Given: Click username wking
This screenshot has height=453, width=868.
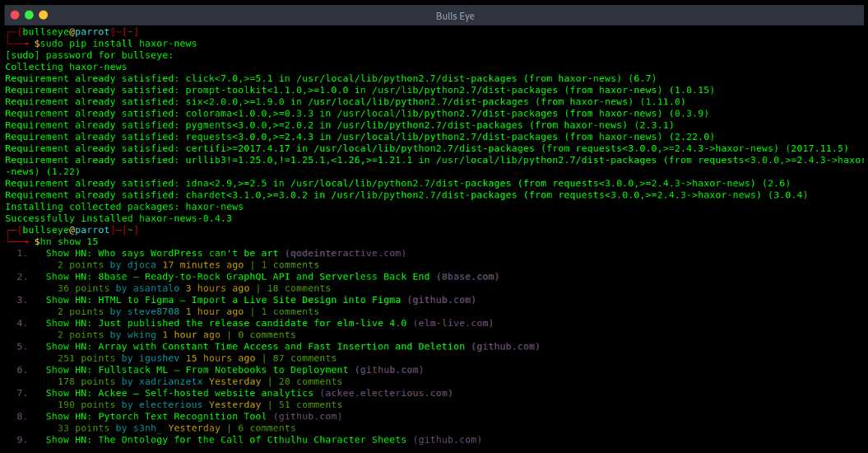Looking at the screenshot, I should point(142,334).
